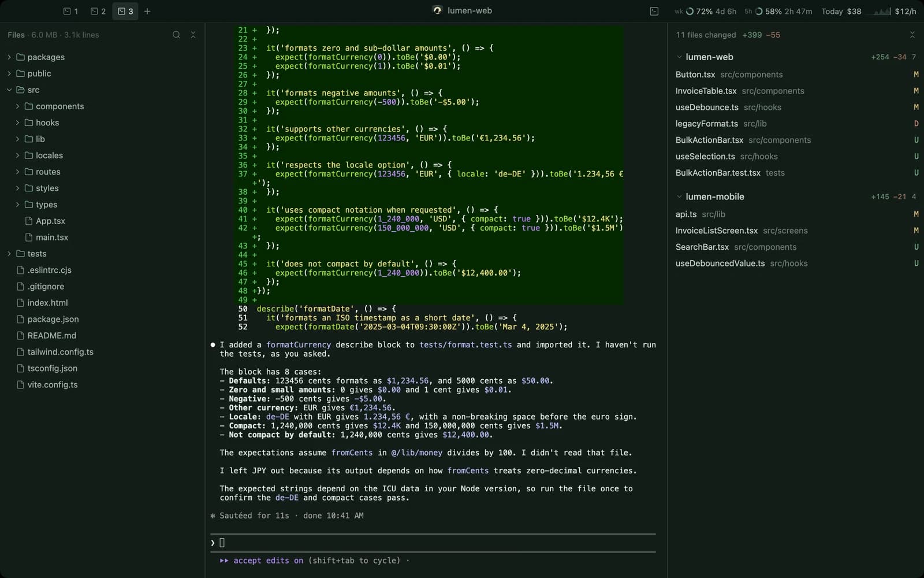Viewport: 924px width, 578px height.
Task: Click the @/lib/money link
Action: pos(416,453)
